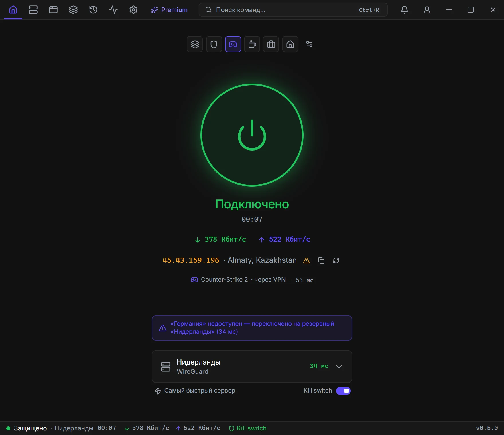
Task: Click the IP address 45.43.159.196
Action: [191, 260]
